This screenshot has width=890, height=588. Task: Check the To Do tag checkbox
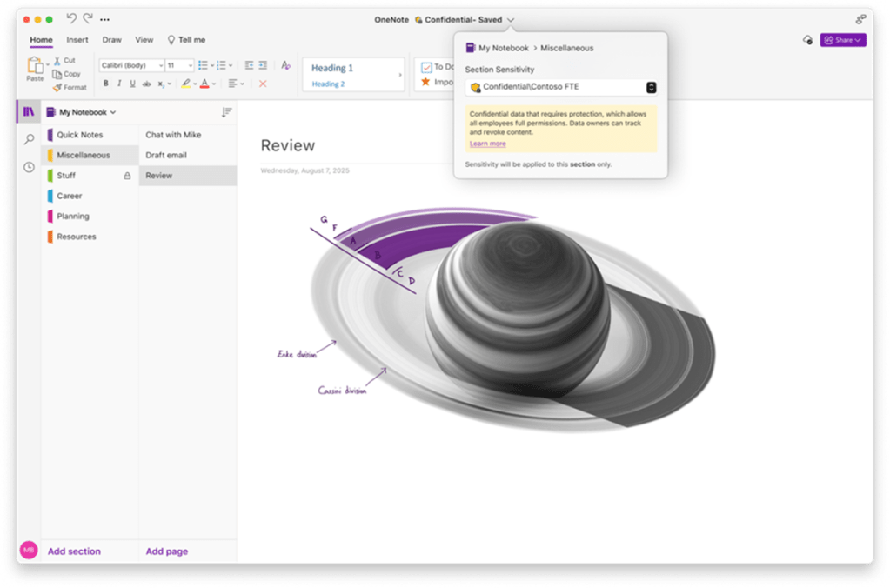(x=426, y=67)
